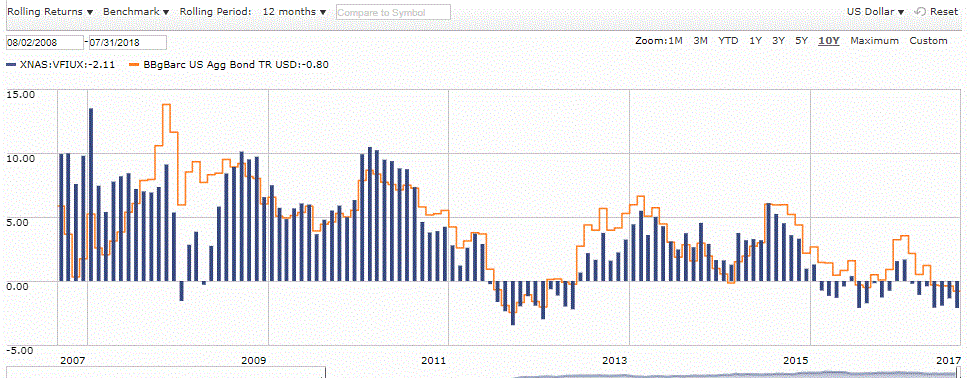Click the Reset undo arrow icon
Screen dimensions: 970x378
tap(921, 12)
